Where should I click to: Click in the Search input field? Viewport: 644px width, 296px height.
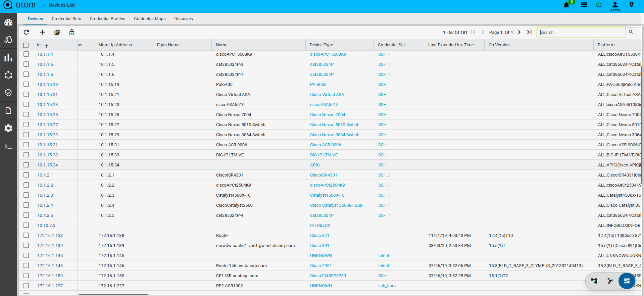click(581, 32)
